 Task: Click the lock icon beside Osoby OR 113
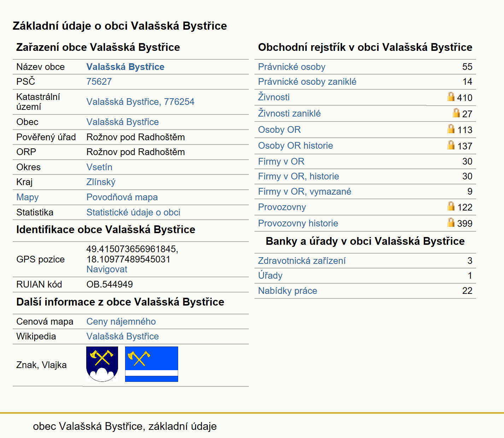coord(451,129)
